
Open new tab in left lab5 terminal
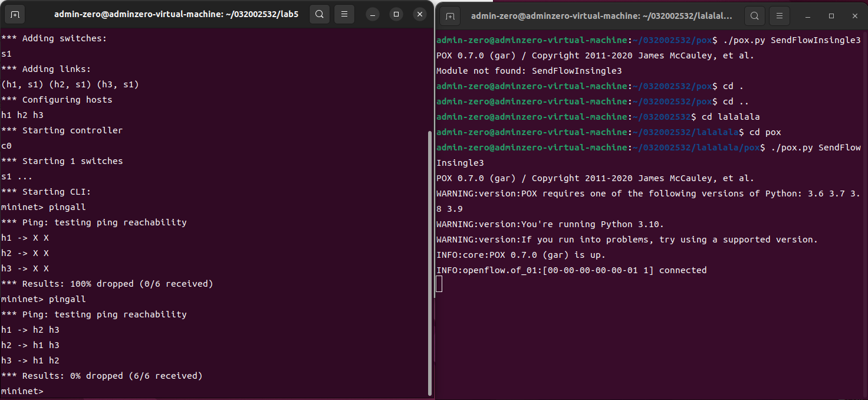(15, 14)
